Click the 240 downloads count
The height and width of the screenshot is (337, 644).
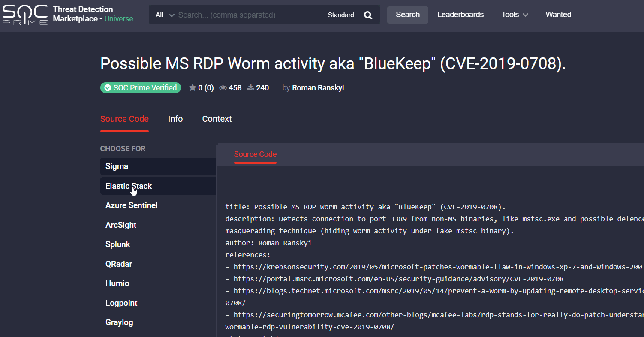[262, 88]
